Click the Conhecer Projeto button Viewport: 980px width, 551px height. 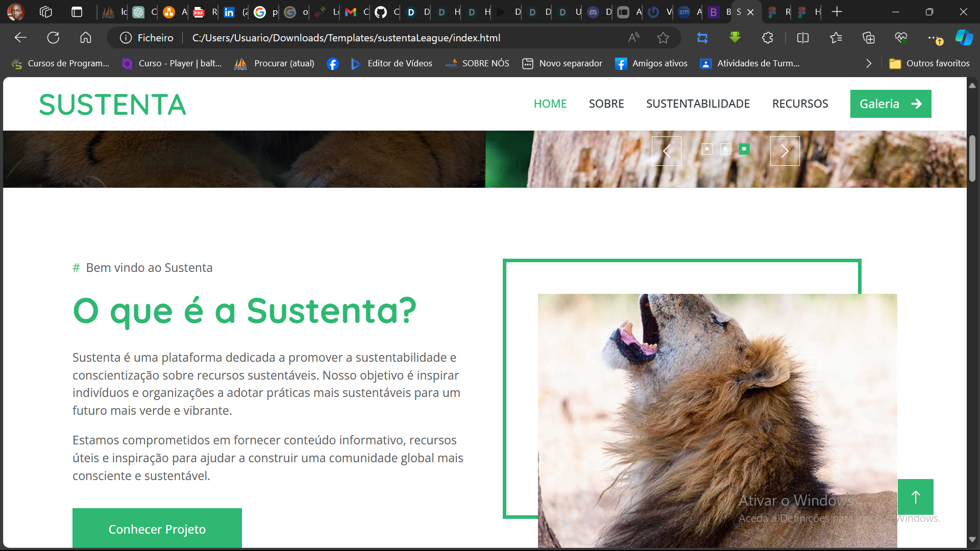(x=157, y=529)
